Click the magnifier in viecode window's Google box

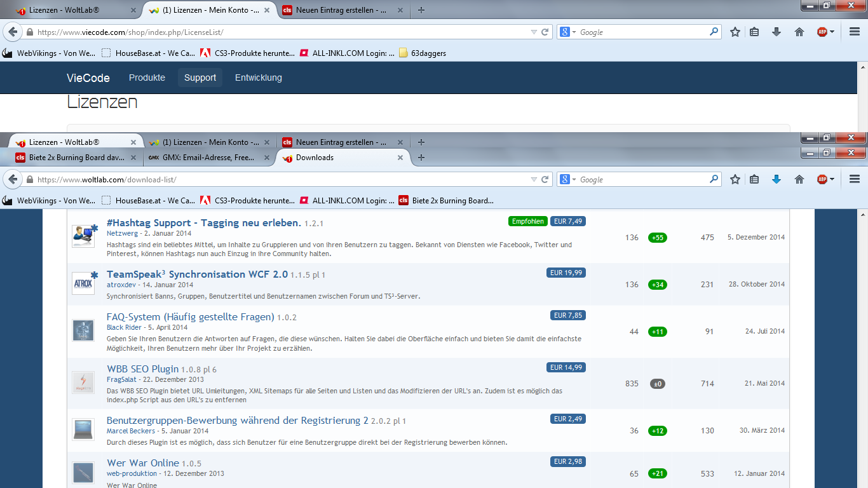(x=714, y=32)
